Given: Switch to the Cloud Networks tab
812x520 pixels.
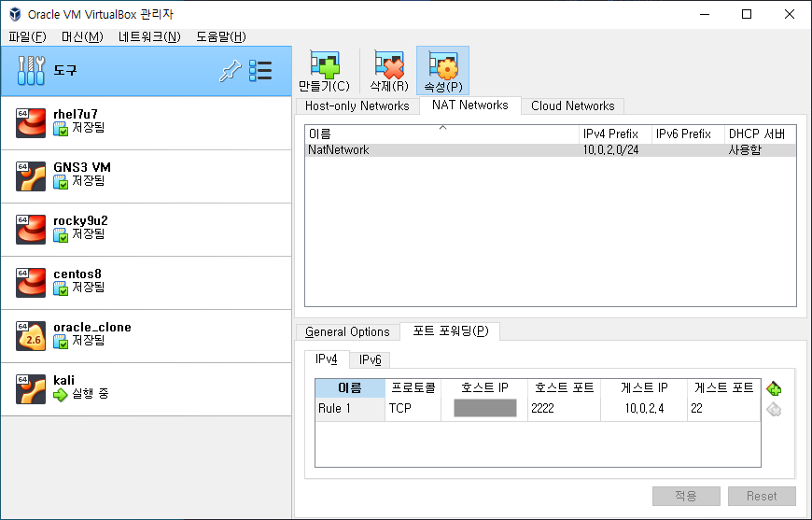Looking at the screenshot, I should [573, 105].
